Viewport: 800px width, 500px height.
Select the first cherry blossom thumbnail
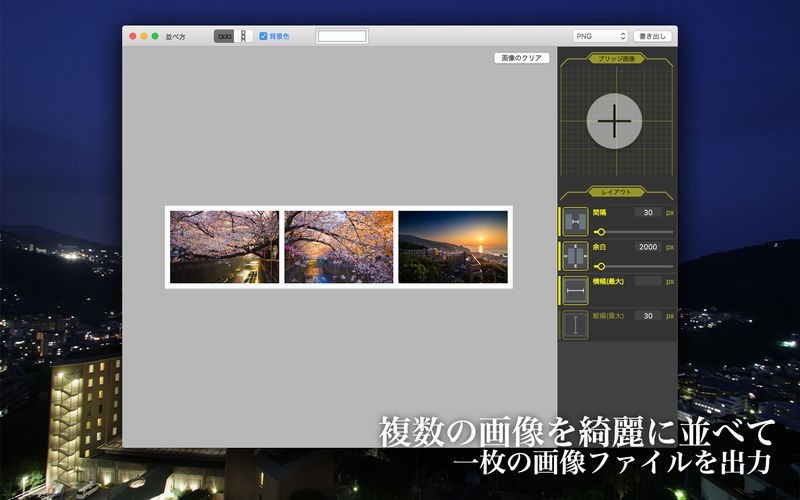(224, 247)
